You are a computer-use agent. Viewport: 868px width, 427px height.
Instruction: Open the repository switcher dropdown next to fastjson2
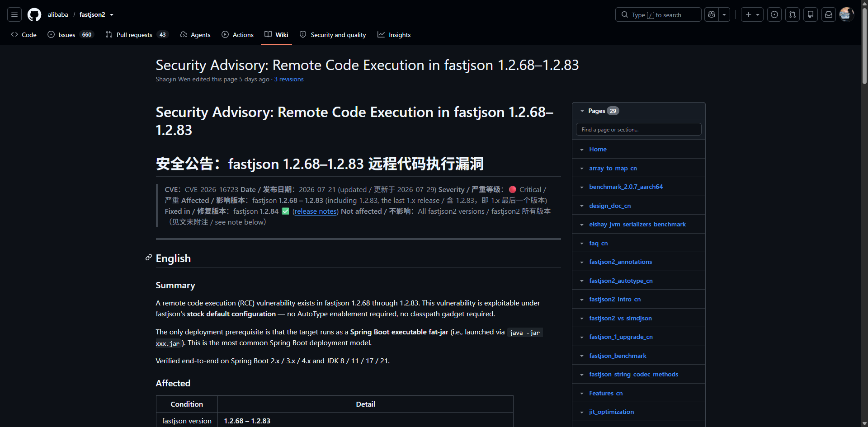(112, 15)
